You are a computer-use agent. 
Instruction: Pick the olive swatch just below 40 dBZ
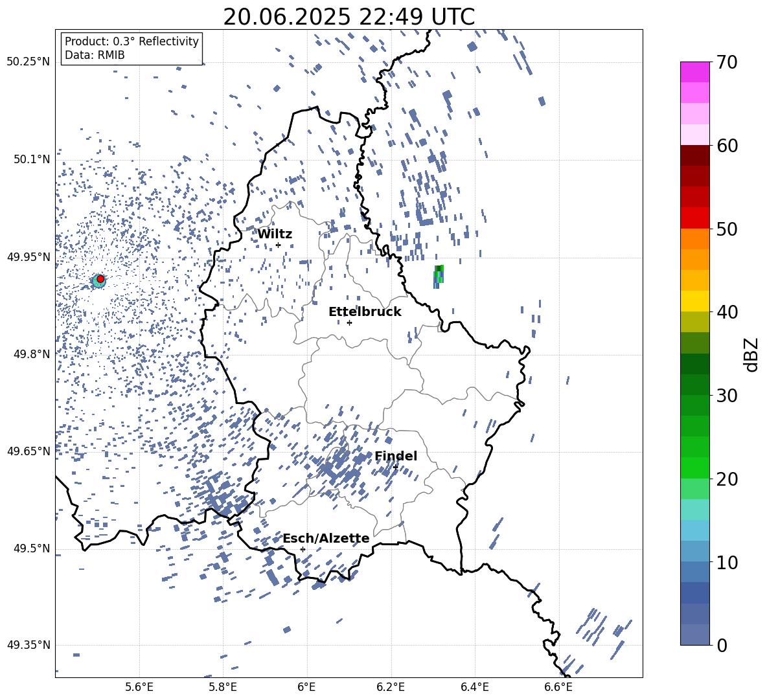click(694, 322)
